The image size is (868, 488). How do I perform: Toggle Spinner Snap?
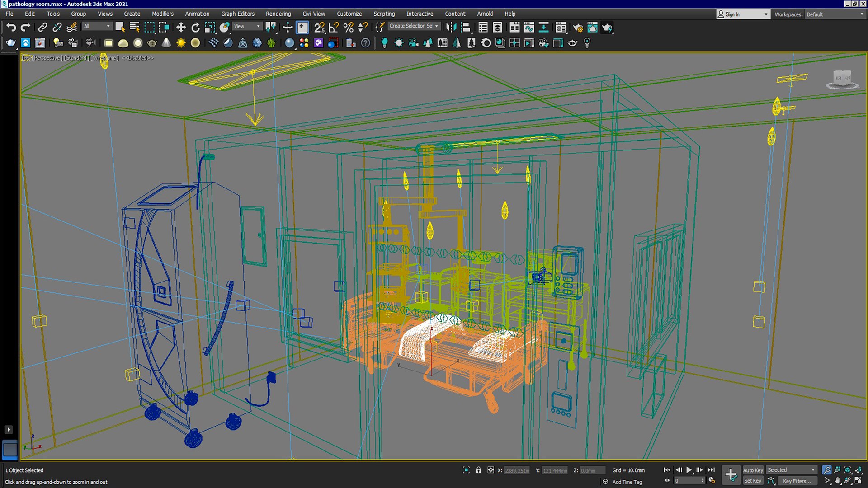[363, 28]
